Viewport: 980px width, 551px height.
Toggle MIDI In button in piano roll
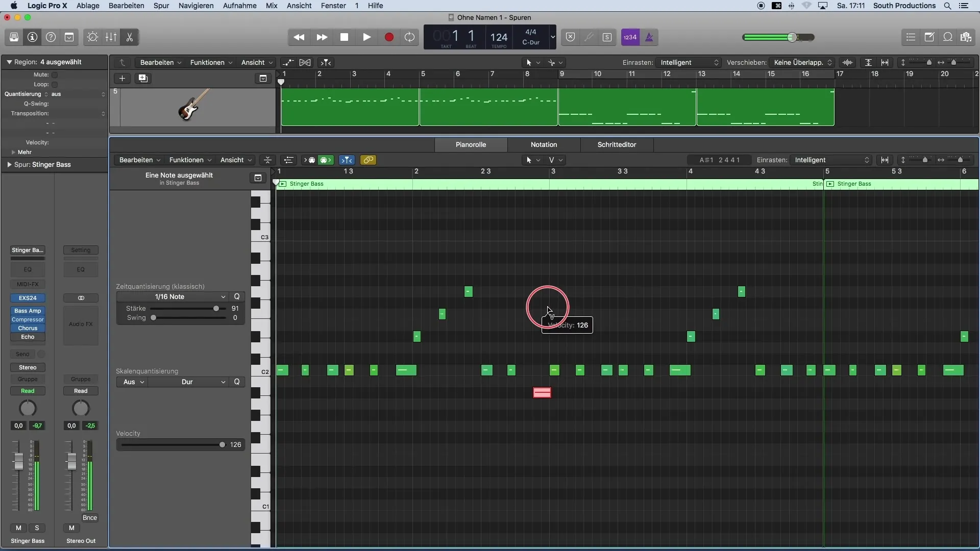point(310,160)
